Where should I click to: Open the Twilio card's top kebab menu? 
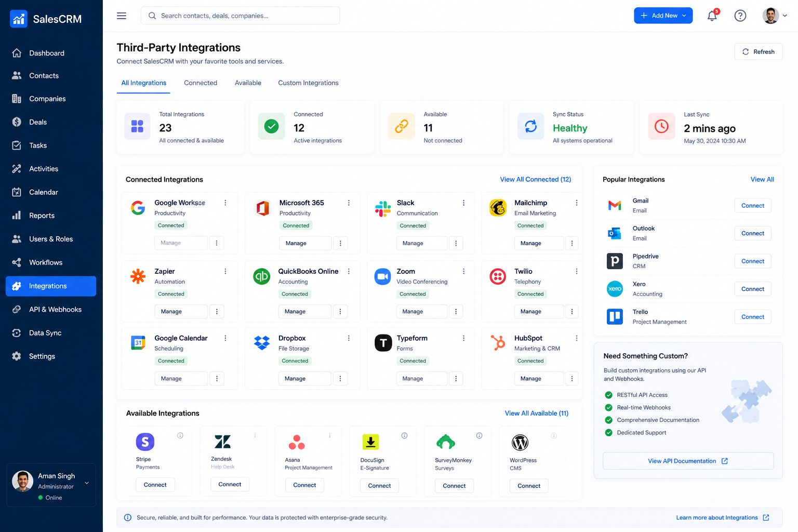(577, 272)
